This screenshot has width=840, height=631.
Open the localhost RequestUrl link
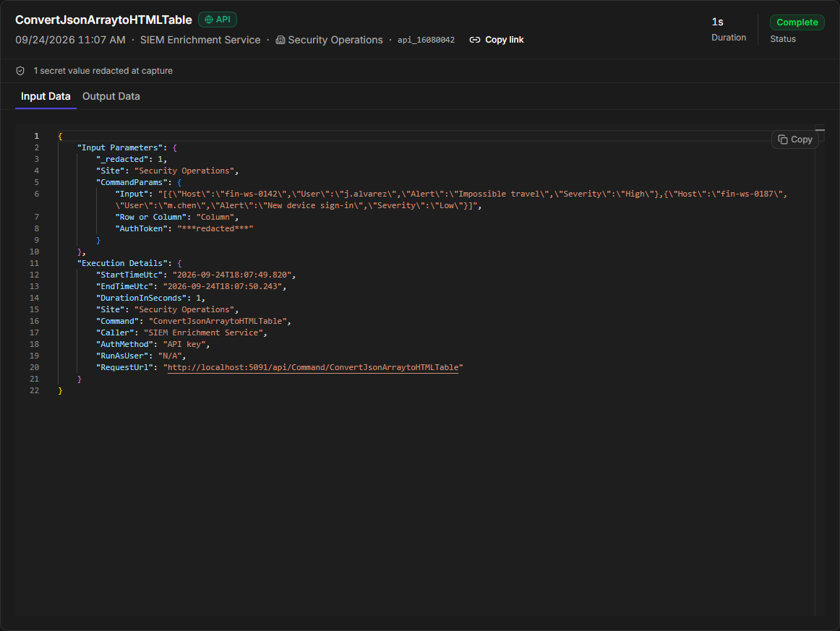[x=313, y=367]
